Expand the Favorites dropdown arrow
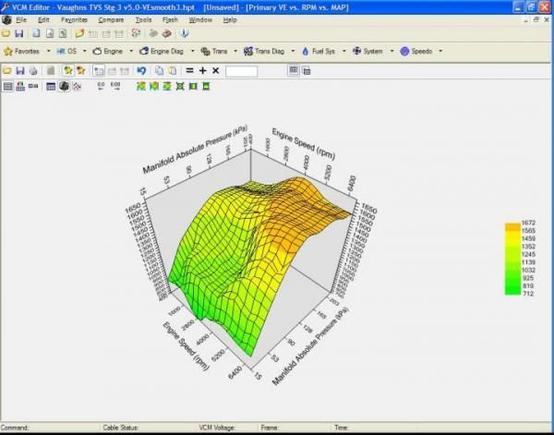Image resolution: width=554 pixels, height=435 pixels. 48,51
